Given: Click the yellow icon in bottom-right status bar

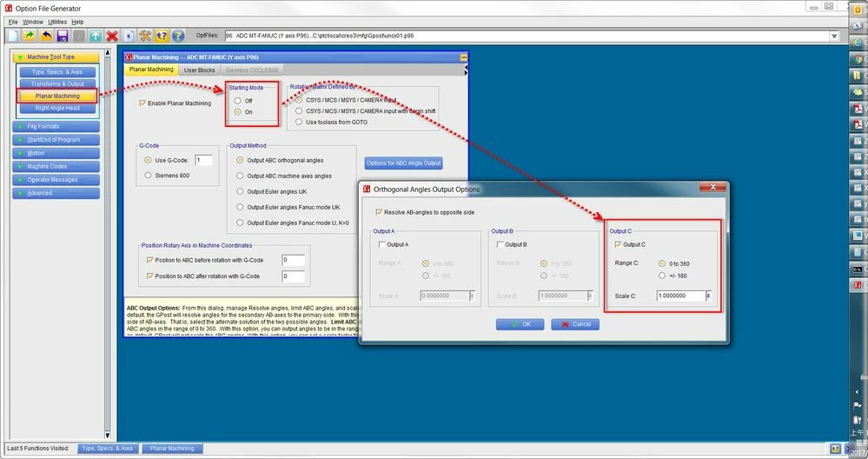Looking at the screenshot, I should (x=835, y=449).
